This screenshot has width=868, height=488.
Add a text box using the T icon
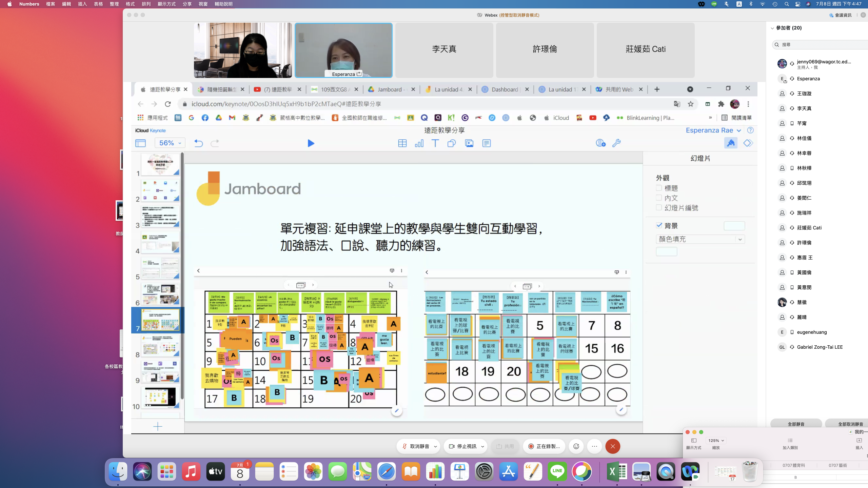coord(435,143)
